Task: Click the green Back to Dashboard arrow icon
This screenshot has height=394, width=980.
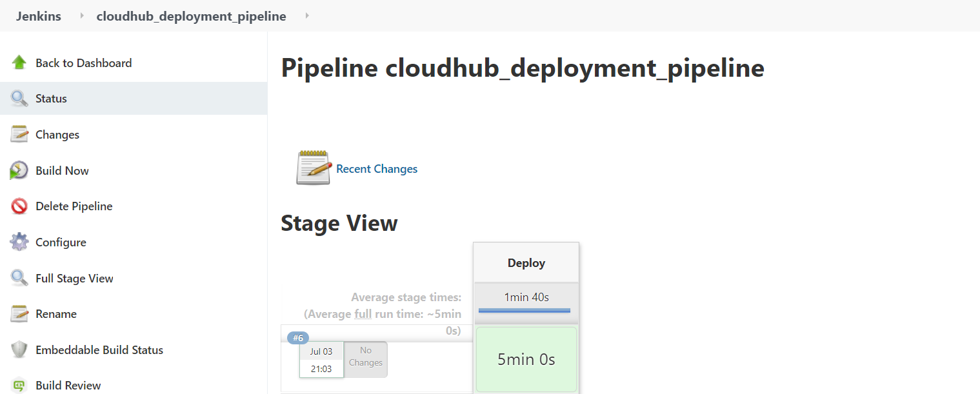Action: click(19, 63)
